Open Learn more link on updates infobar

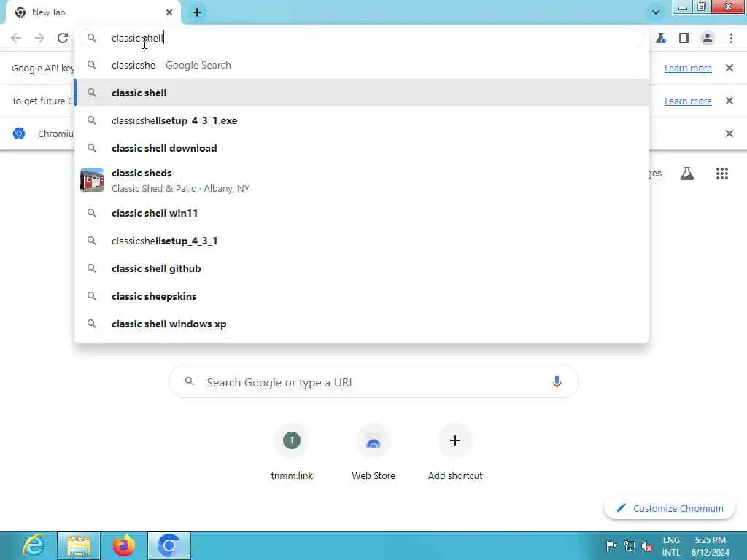(x=688, y=101)
